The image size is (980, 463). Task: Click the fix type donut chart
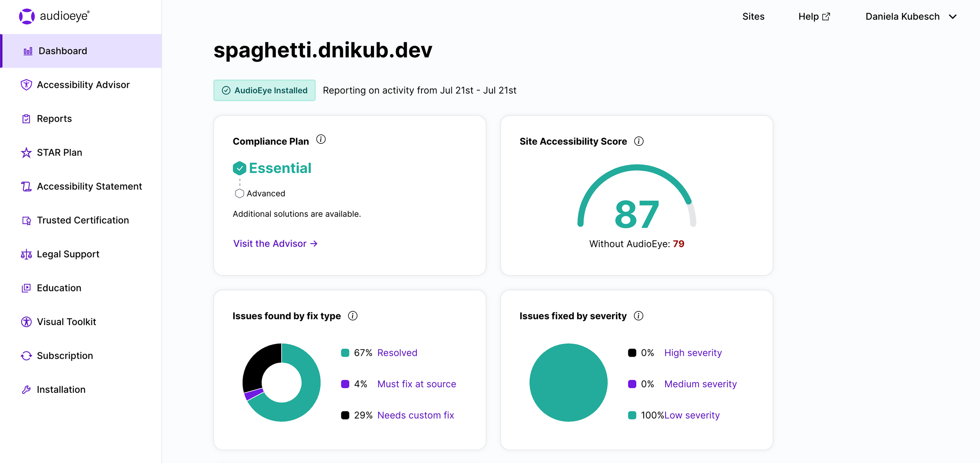pos(282,382)
